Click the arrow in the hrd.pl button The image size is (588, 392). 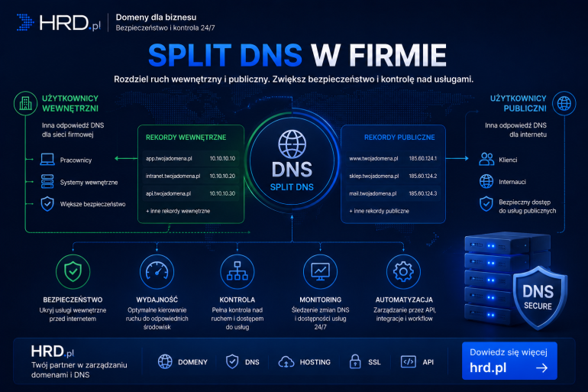click(x=541, y=368)
